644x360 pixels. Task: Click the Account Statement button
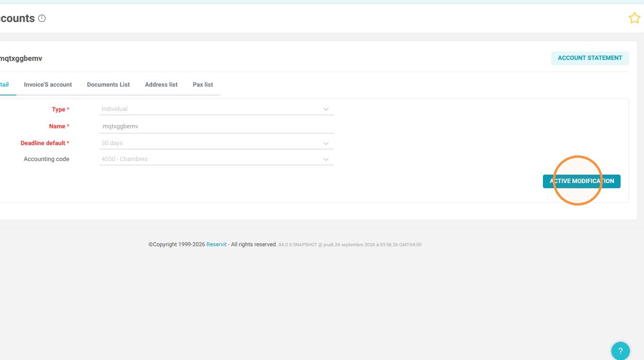pyautogui.click(x=590, y=58)
